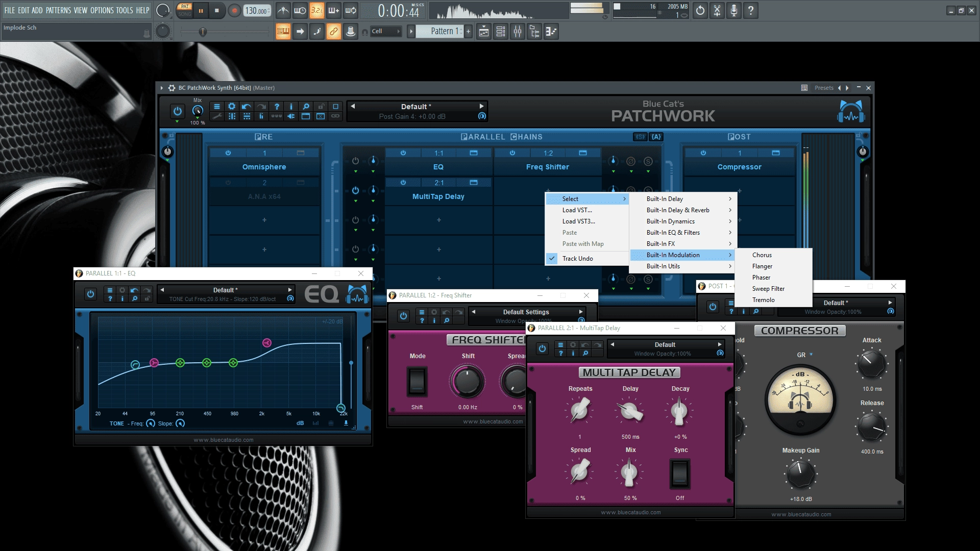Click Presets button in PatchWork title bar
This screenshot has height=551, width=980.
[x=824, y=88]
